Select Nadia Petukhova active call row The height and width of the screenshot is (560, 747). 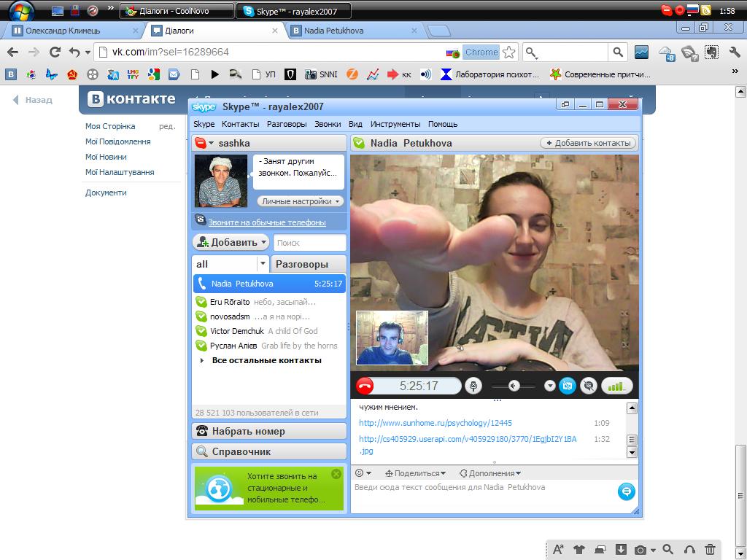pyautogui.click(x=269, y=284)
